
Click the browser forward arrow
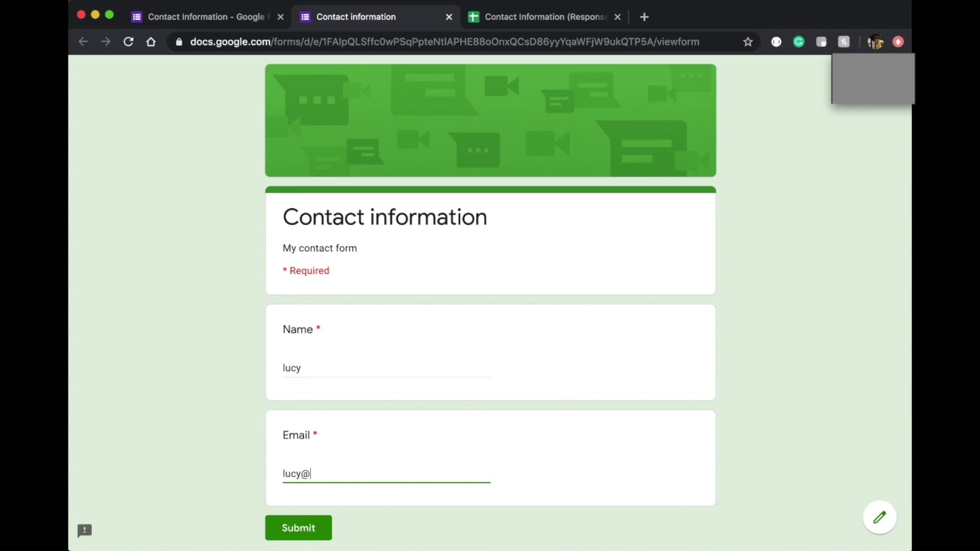[x=106, y=41]
